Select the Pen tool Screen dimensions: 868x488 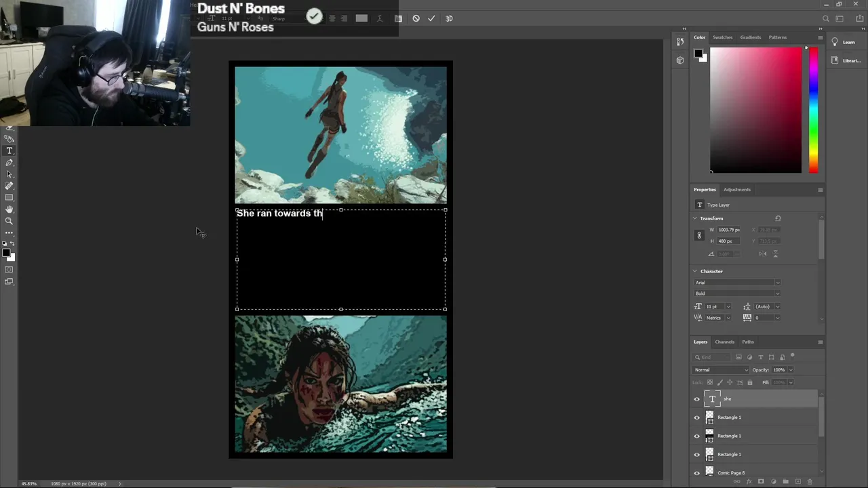[x=9, y=163]
